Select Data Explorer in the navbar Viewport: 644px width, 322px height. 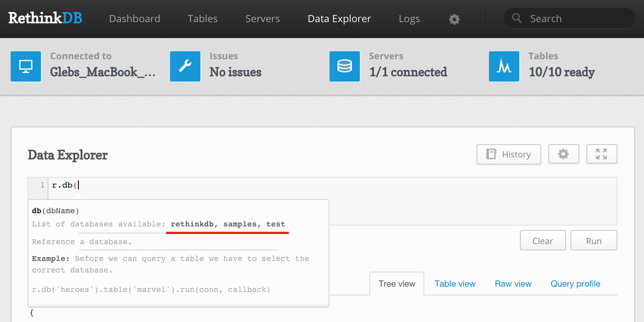339,19
